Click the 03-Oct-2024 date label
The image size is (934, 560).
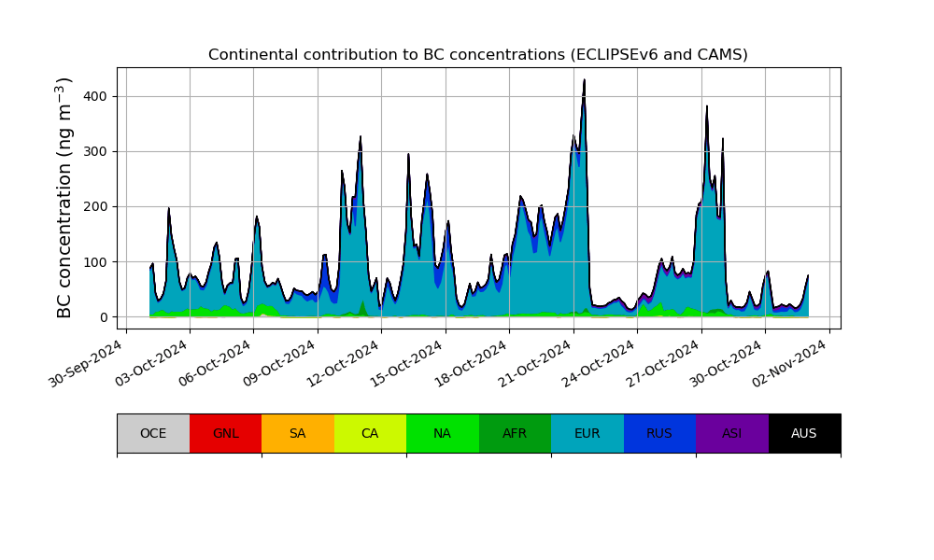[x=150, y=363]
